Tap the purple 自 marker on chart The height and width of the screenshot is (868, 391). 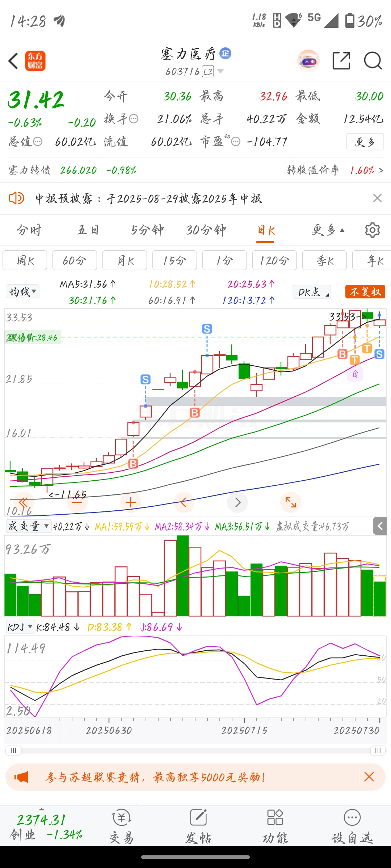(355, 374)
